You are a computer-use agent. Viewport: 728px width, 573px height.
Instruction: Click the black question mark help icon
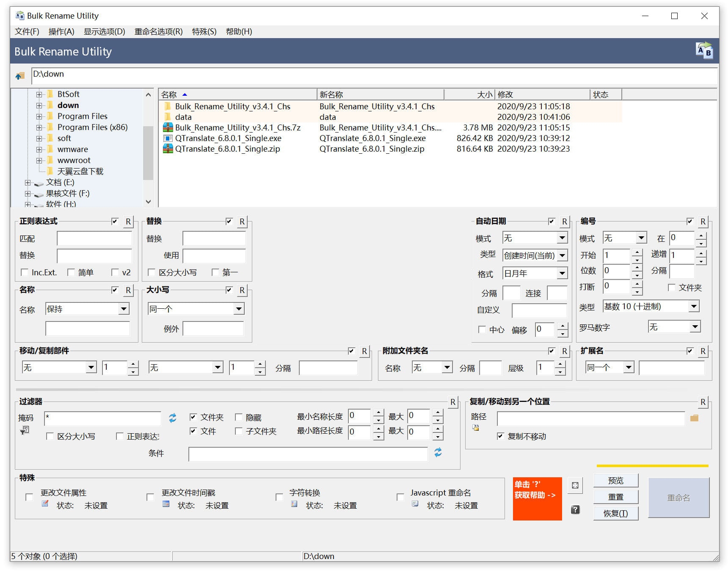tap(575, 509)
